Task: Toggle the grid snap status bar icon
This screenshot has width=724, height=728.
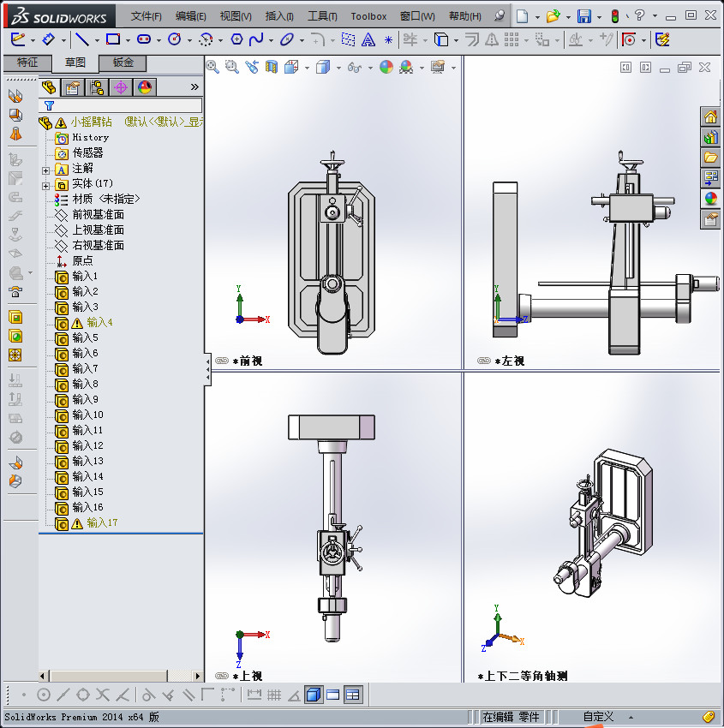Action: (274, 695)
